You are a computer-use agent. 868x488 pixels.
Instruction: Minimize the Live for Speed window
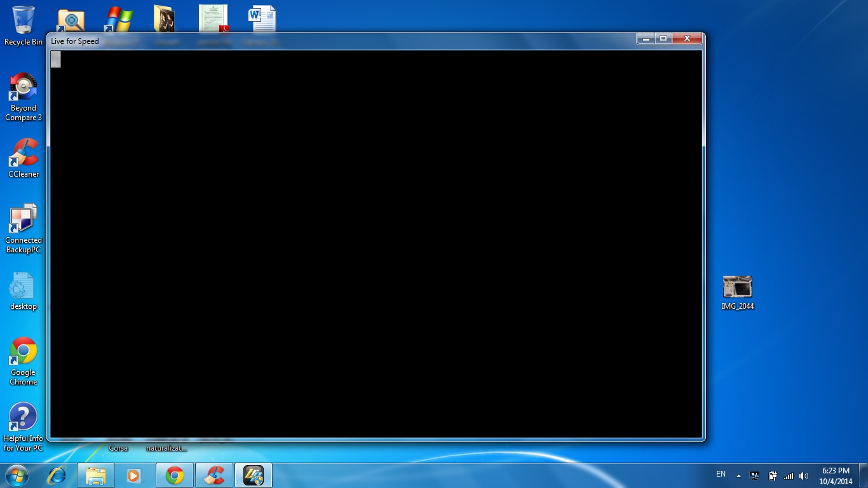point(646,39)
